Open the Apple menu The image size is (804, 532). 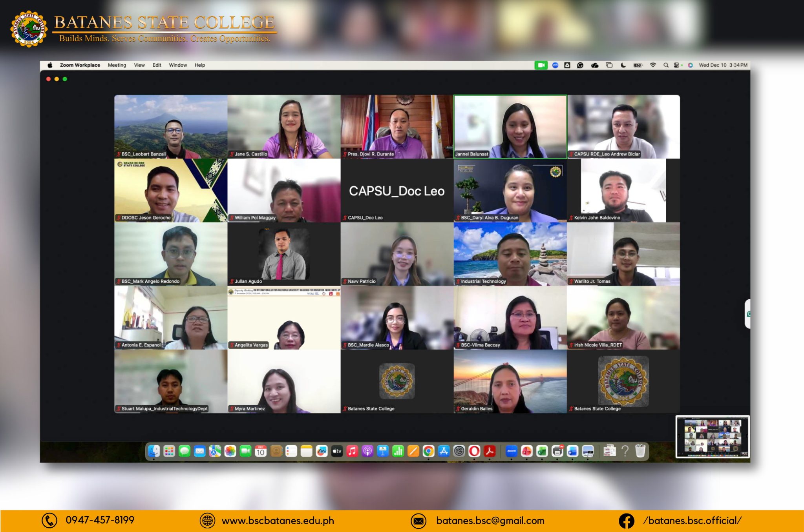50,65
